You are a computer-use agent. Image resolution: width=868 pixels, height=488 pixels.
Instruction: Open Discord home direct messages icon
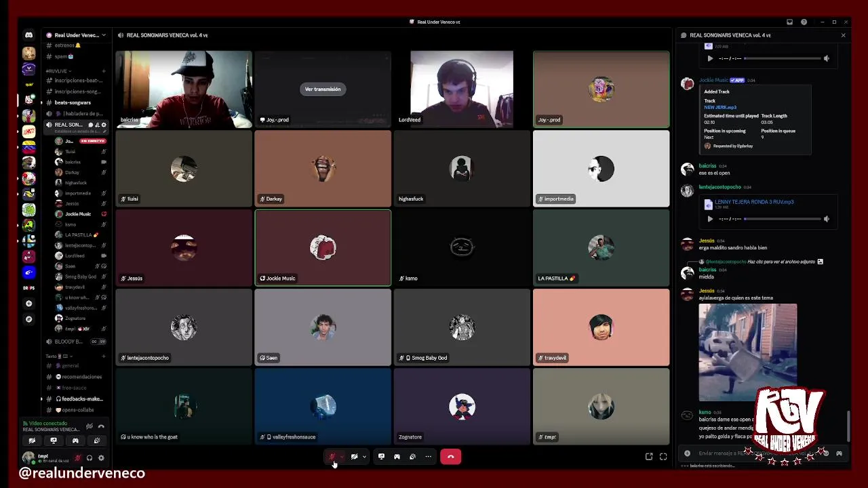(28, 35)
